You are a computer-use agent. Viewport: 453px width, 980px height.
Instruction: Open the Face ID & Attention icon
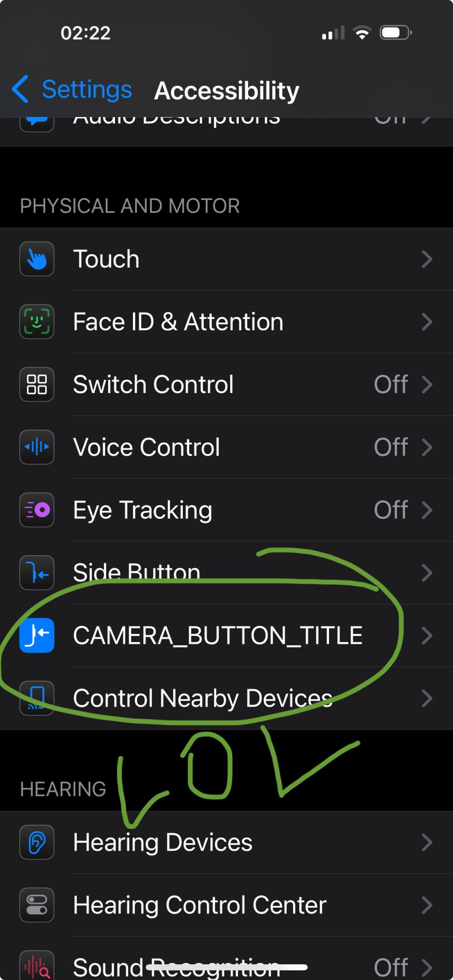[x=37, y=321]
